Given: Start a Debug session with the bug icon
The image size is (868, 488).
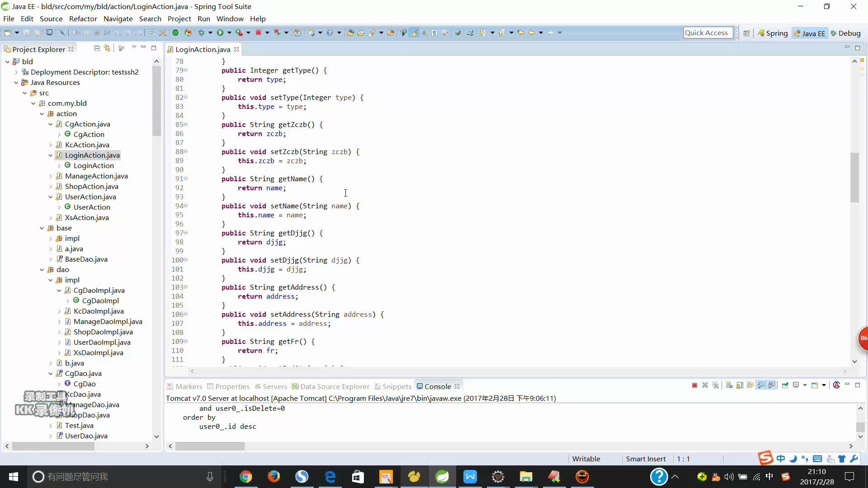Looking at the screenshot, I should tap(202, 33).
